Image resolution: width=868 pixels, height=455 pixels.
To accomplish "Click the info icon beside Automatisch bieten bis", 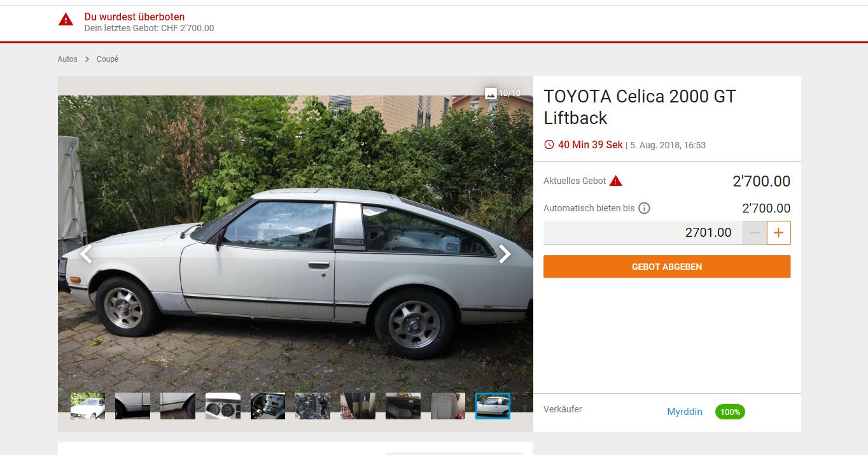I will [644, 208].
